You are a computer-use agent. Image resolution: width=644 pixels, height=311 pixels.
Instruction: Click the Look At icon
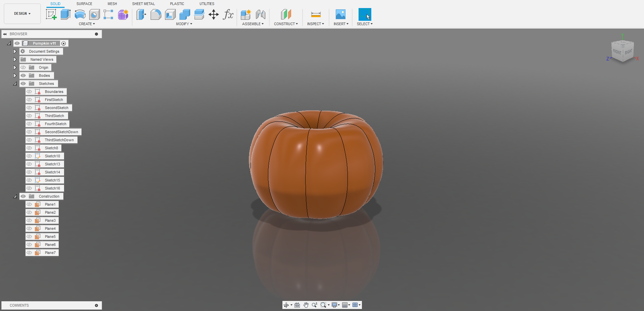coord(297,305)
